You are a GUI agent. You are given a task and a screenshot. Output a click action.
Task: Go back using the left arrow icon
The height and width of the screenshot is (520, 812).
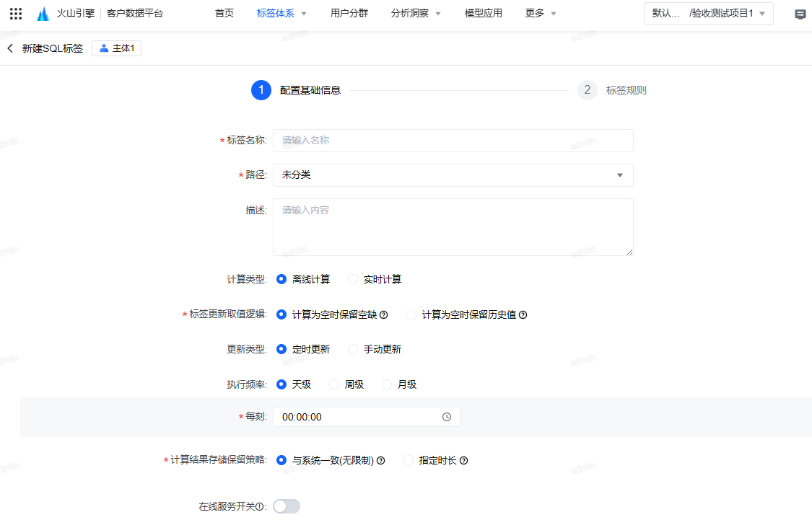point(10,48)
